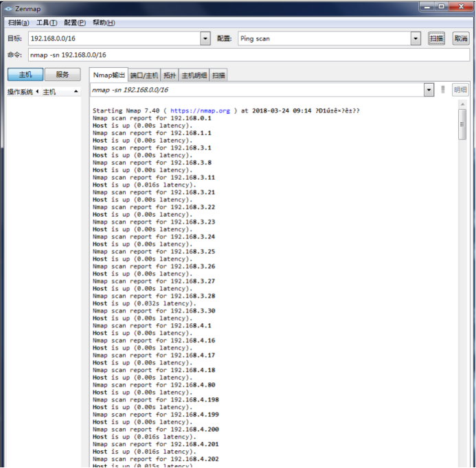Click the 明细 details button
The image size is (476, 468).
(460, 90)
